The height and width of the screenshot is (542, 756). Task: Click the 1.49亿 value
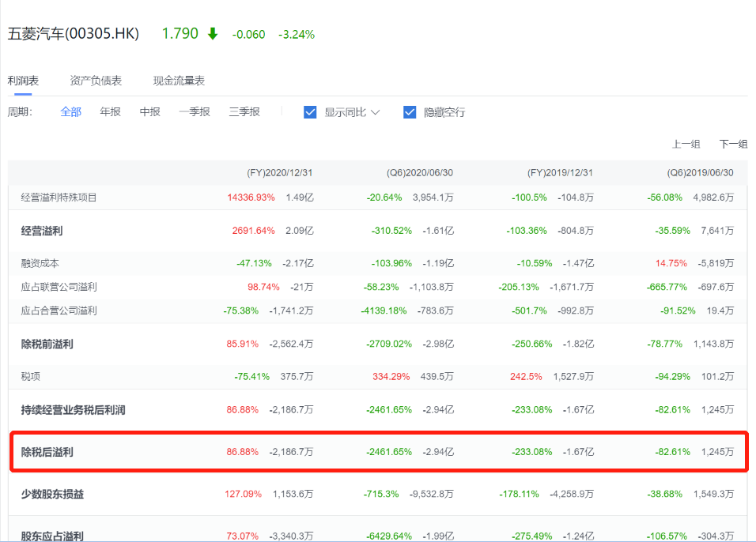(x=300, y=198)
